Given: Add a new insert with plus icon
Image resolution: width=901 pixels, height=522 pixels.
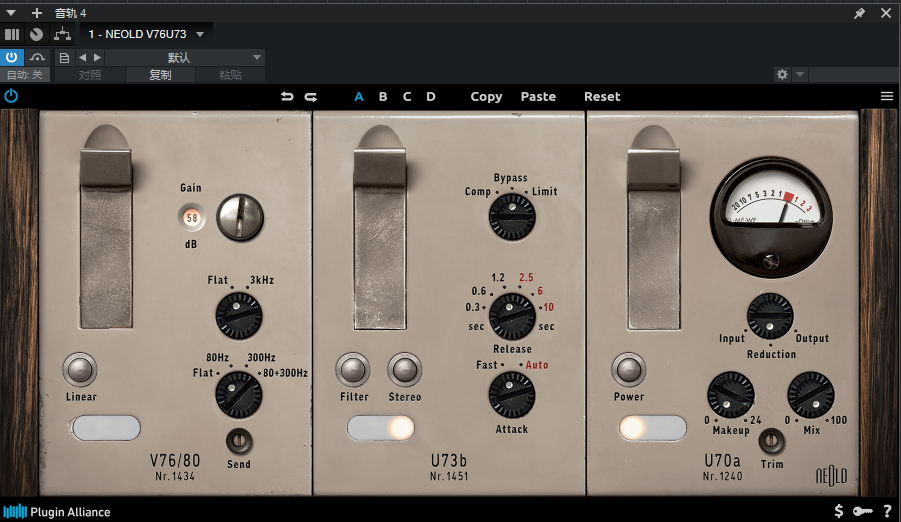Looking at the screenshot, I should (x=37, y=13).
